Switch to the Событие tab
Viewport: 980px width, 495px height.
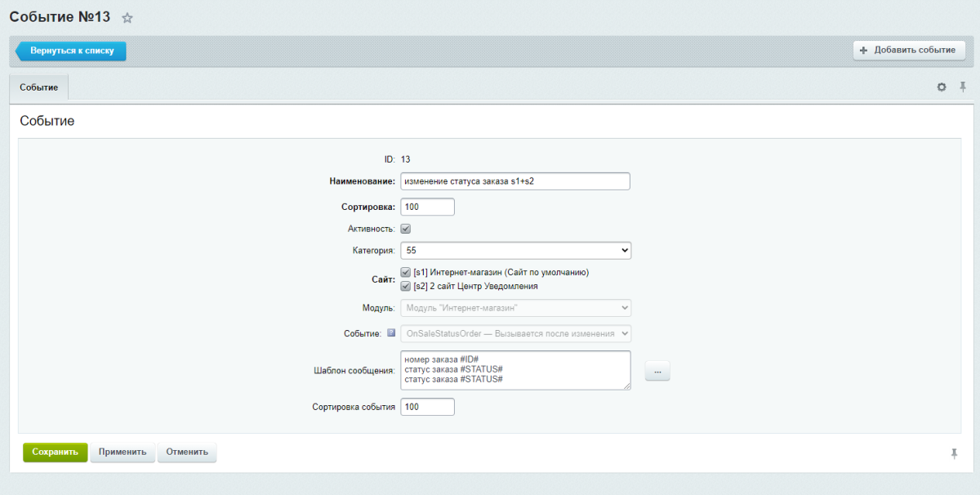(x=38, y=87)
